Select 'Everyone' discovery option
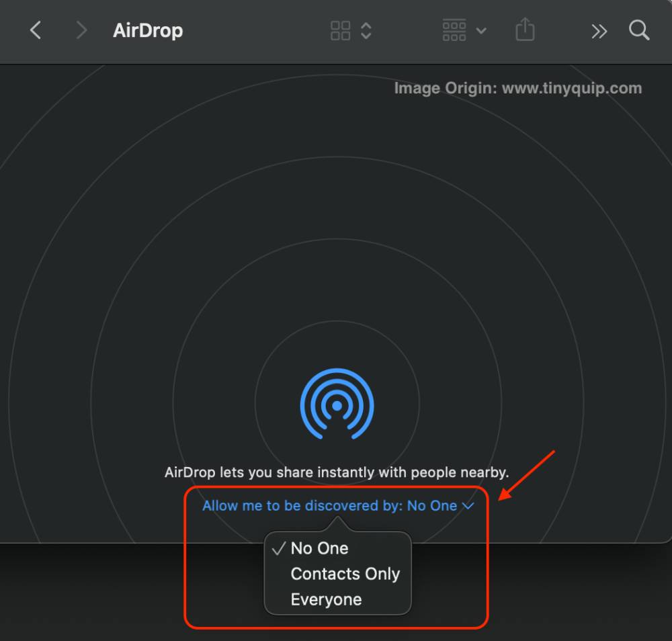 (x=326, y=599)
